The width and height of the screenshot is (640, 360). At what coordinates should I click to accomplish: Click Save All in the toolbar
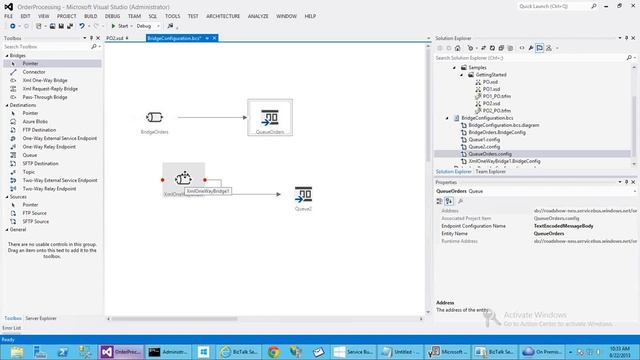70,26
